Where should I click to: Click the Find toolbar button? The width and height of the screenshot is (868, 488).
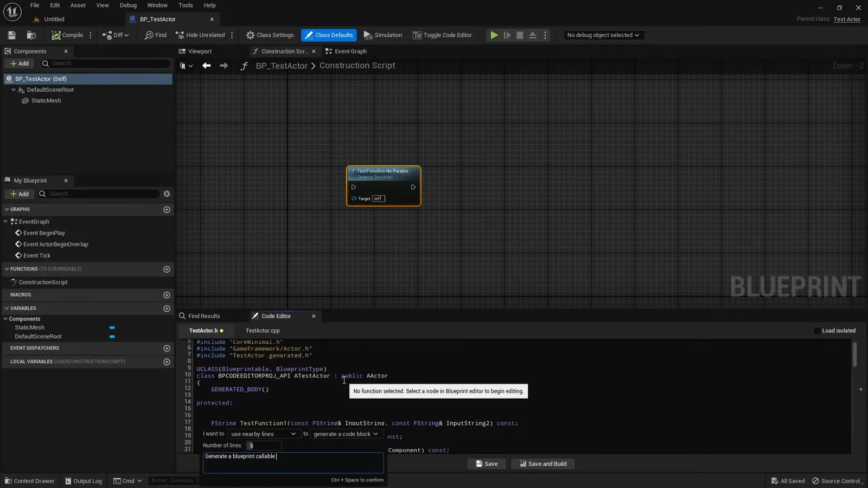click(156, 35)
